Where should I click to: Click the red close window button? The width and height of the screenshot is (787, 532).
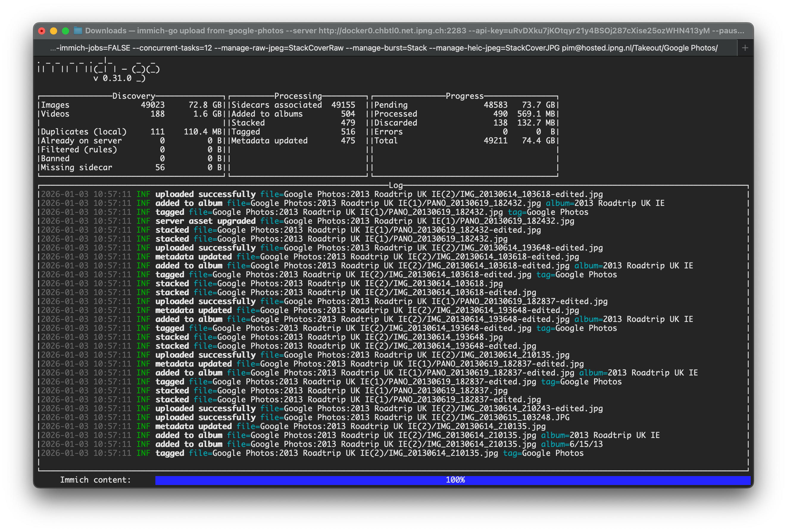coord(42,31)
